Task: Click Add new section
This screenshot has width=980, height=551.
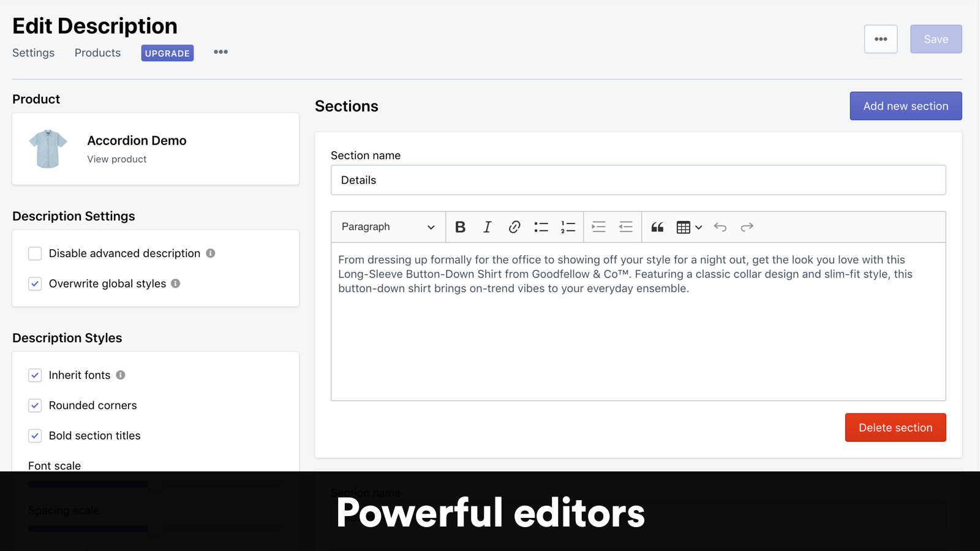Action: pyautogui.click(x=905, y=105)
